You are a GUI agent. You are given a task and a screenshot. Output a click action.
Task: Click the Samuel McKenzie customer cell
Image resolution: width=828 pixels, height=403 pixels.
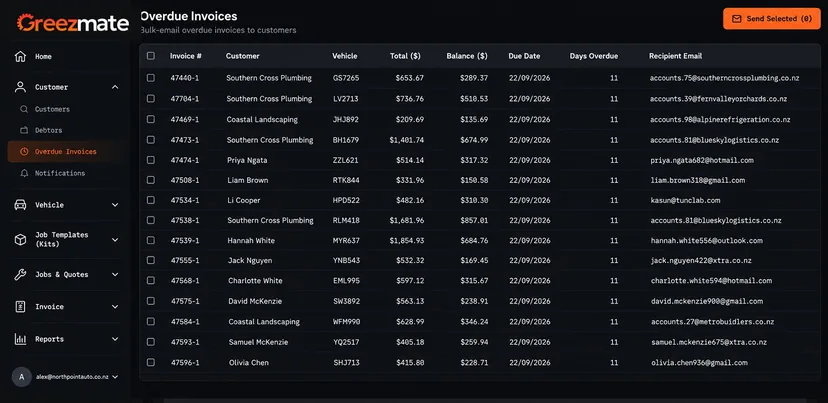[x=258, y=342]
